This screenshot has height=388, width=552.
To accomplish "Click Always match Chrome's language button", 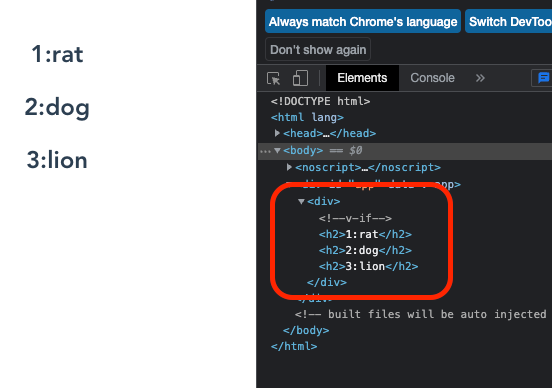I will [x=363, y=21].
